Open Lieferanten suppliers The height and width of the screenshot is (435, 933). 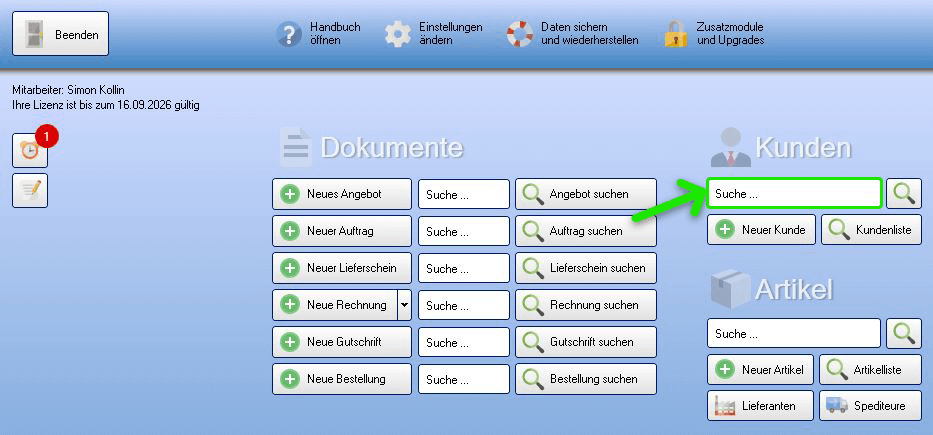tap(760, 406)
